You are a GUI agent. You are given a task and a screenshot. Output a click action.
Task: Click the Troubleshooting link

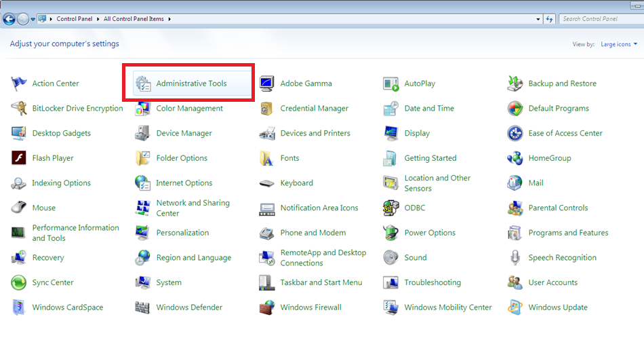click(432, 282)
